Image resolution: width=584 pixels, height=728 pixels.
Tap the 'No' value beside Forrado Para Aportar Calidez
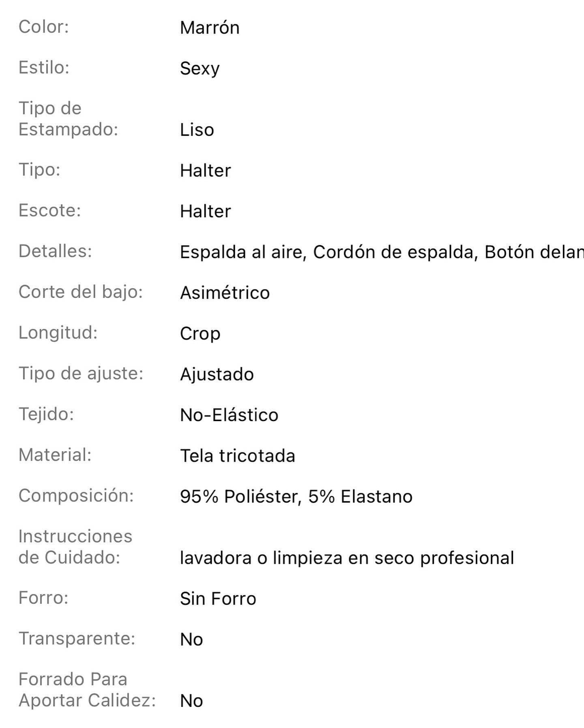coord(191,701)
